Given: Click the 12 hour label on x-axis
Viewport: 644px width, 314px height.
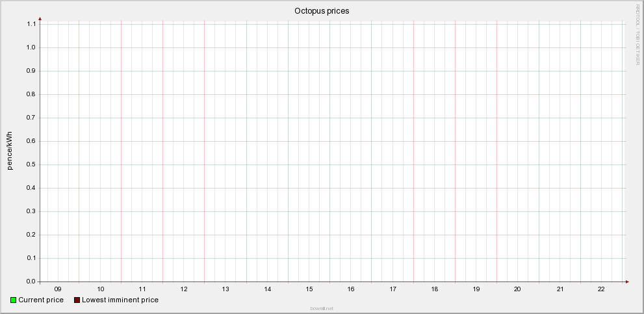Looking at the screenshot, I should (x=184, y=289).
